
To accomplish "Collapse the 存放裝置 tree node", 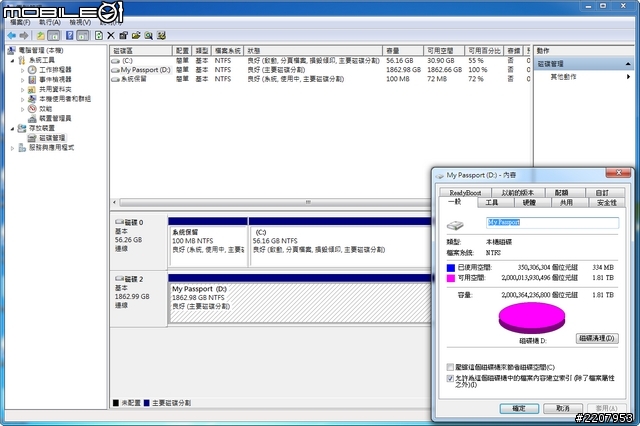I will coord(12,129).
